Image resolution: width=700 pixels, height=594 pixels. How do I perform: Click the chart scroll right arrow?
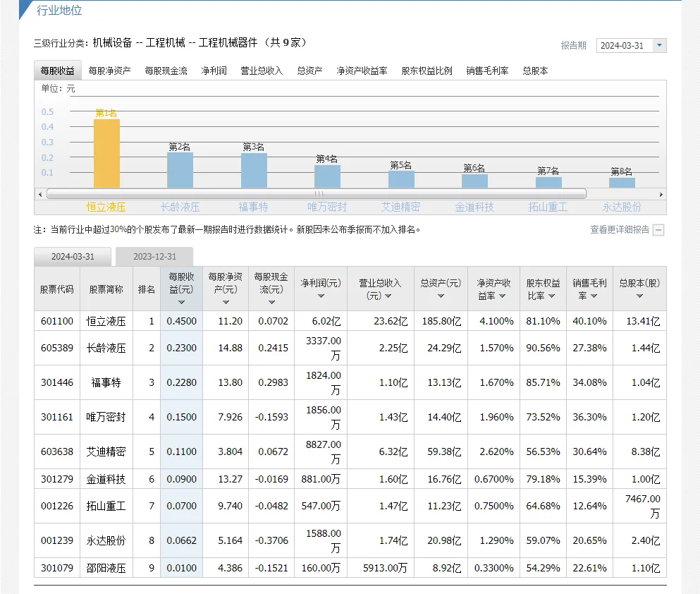pyautogui.click(x=661, y=194)
